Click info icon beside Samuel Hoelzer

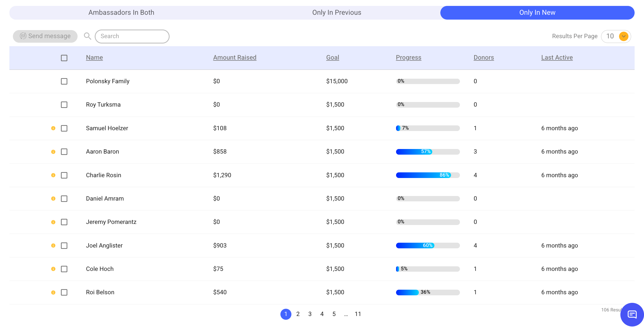pos(53,128)
